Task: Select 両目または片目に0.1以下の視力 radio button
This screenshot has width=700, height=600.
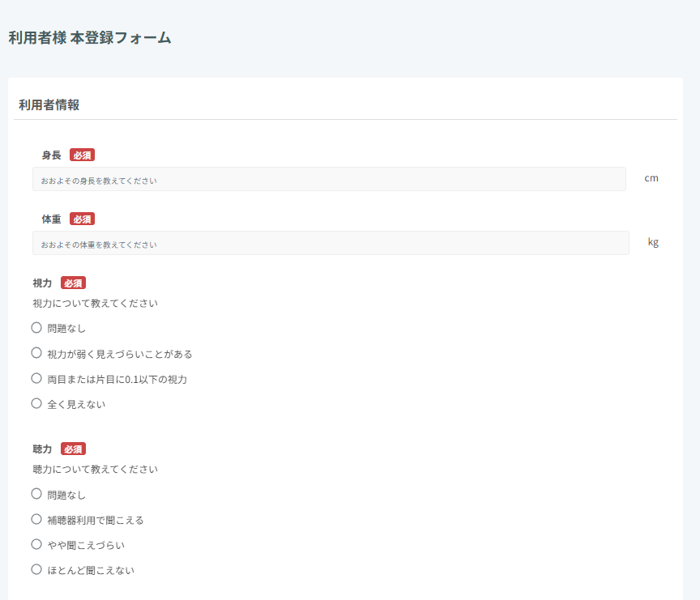Action: coord(36,378)
